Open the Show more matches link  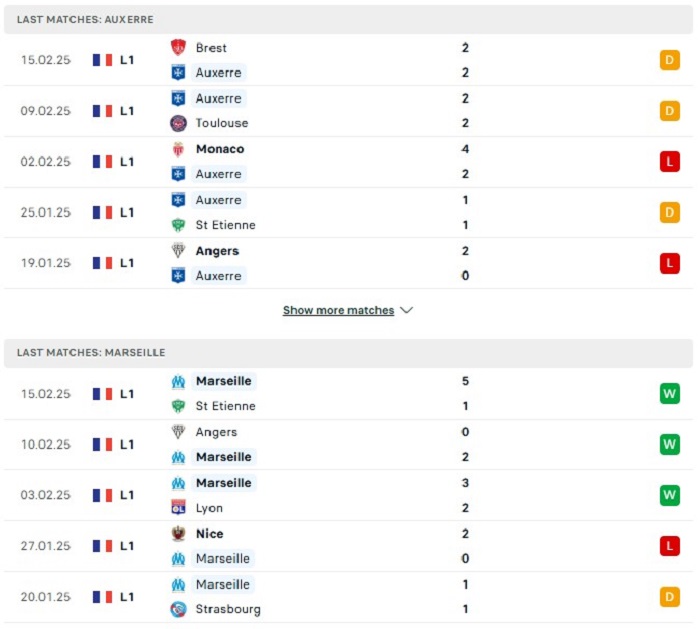[338, 310]
